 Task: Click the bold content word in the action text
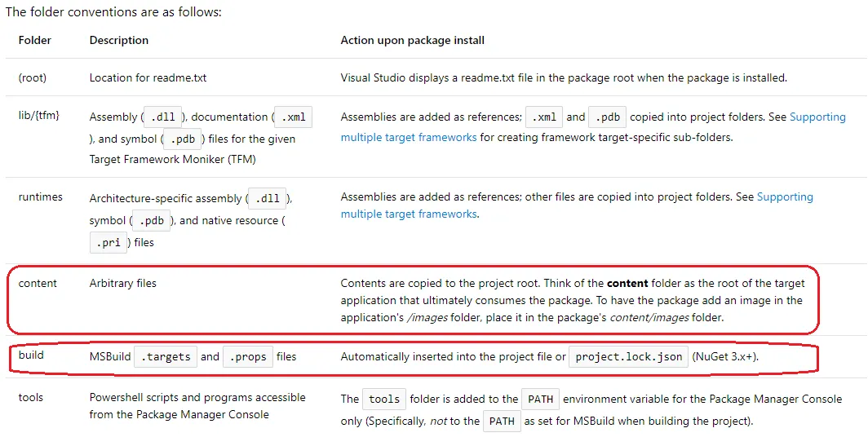tap(627, 283)
